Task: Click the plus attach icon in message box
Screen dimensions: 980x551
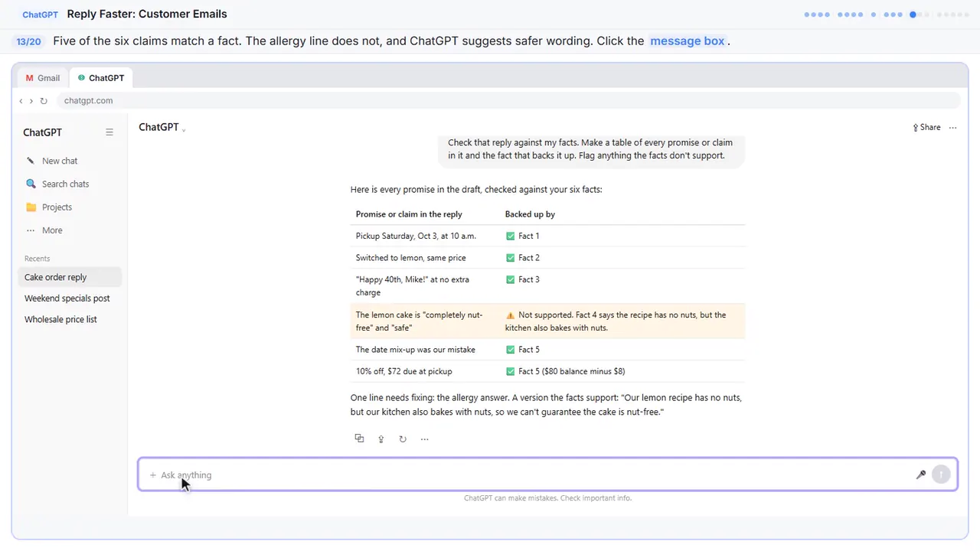Action: (153, 475)
